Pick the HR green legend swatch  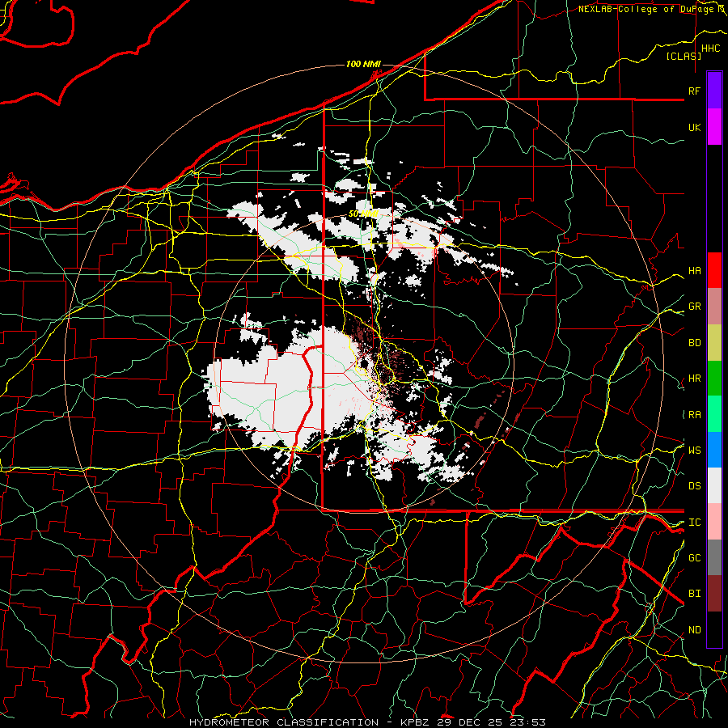tap(714, 378)
